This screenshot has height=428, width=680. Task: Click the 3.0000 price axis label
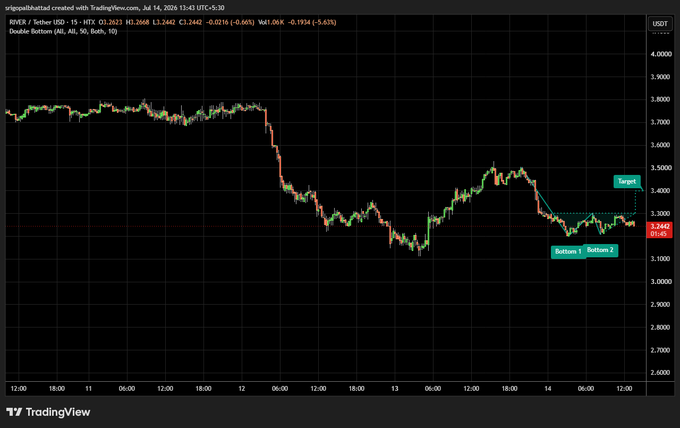[661, 282]
